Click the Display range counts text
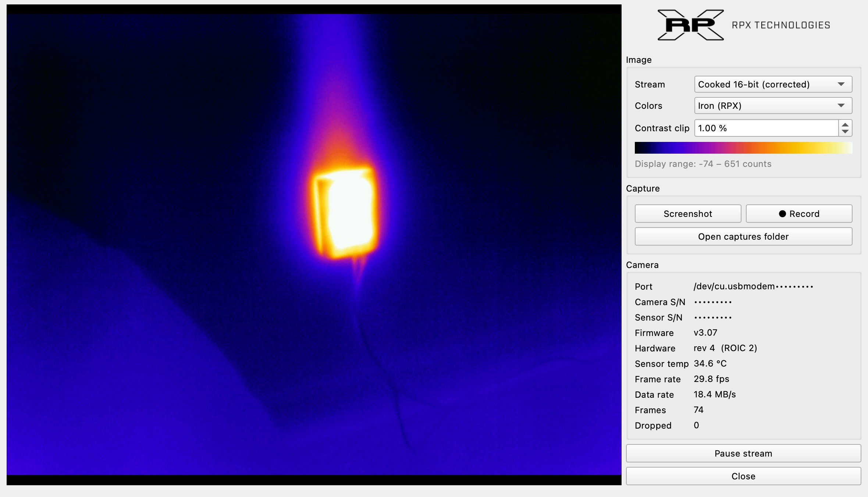Viewport: 868px width, 497px height. [703, 164]
